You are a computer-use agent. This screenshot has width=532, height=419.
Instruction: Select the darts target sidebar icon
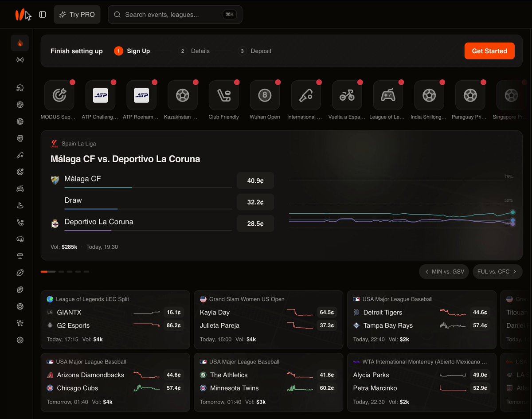[x=20, y=172]
